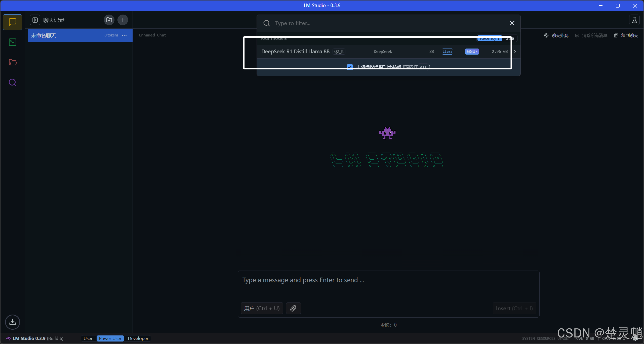This screenshot has height=344, width=644.
Task: Start a new chat with plus
Action: pos(123,20)
